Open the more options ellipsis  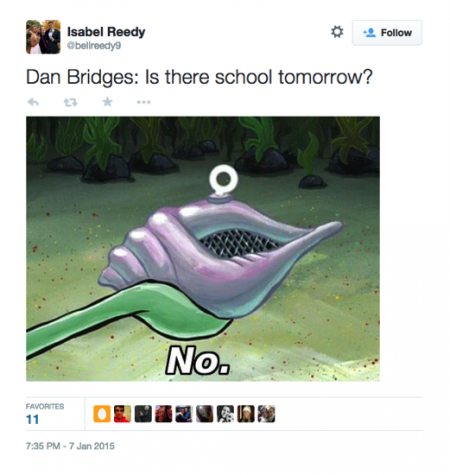coord(144,102)
